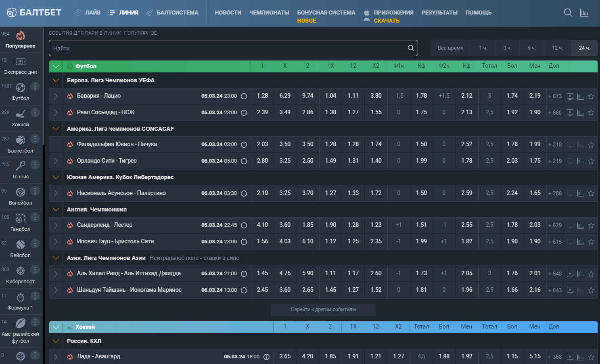Collapse the Хоккей section header

click(56, 327)
